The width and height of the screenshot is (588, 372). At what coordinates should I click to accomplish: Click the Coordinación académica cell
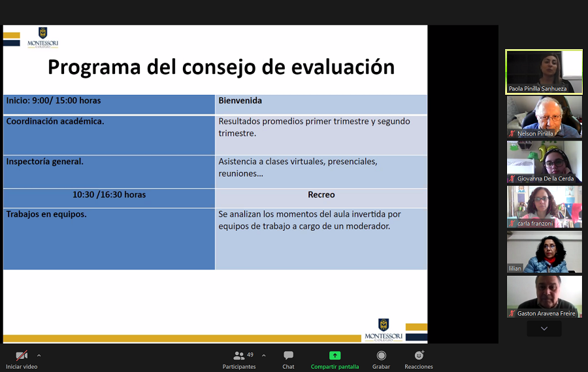click(109, 135)
